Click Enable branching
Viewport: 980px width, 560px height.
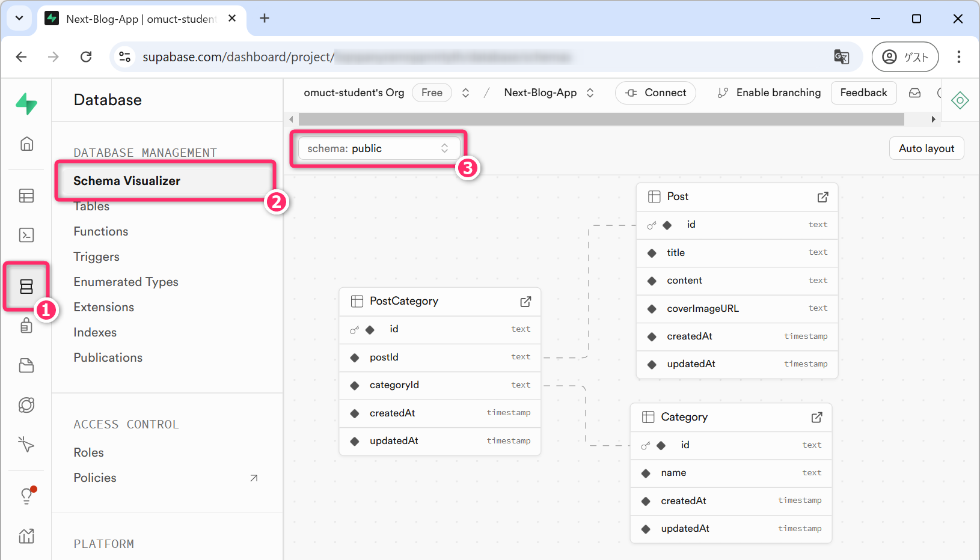(x=769, y=93)
